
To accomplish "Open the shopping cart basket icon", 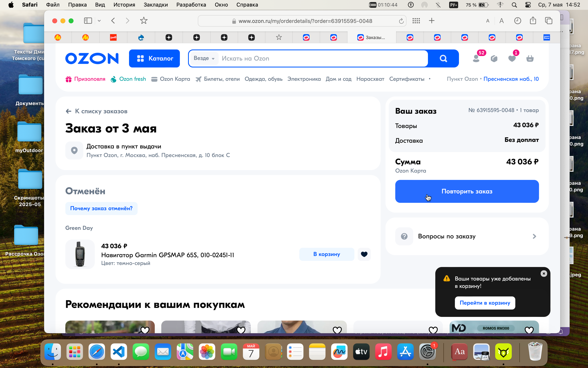I will pos(530,58).
